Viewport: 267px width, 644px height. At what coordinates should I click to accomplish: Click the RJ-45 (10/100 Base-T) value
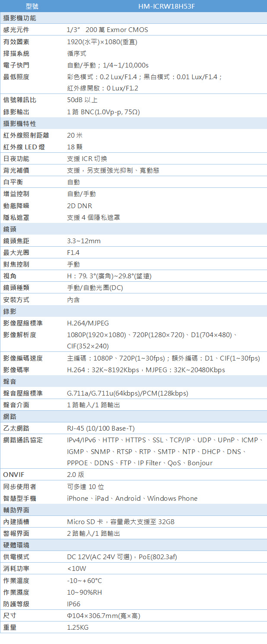coord(101,428)
